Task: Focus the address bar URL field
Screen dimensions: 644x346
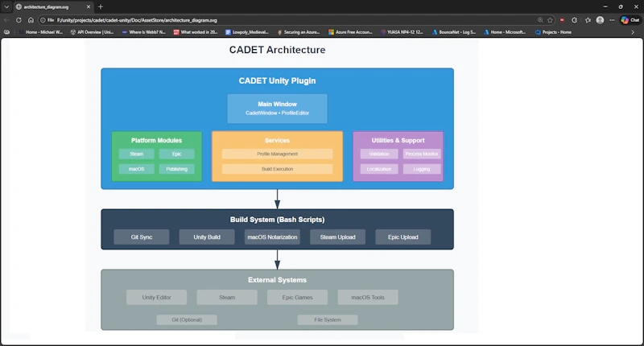Action: (287, 20)
